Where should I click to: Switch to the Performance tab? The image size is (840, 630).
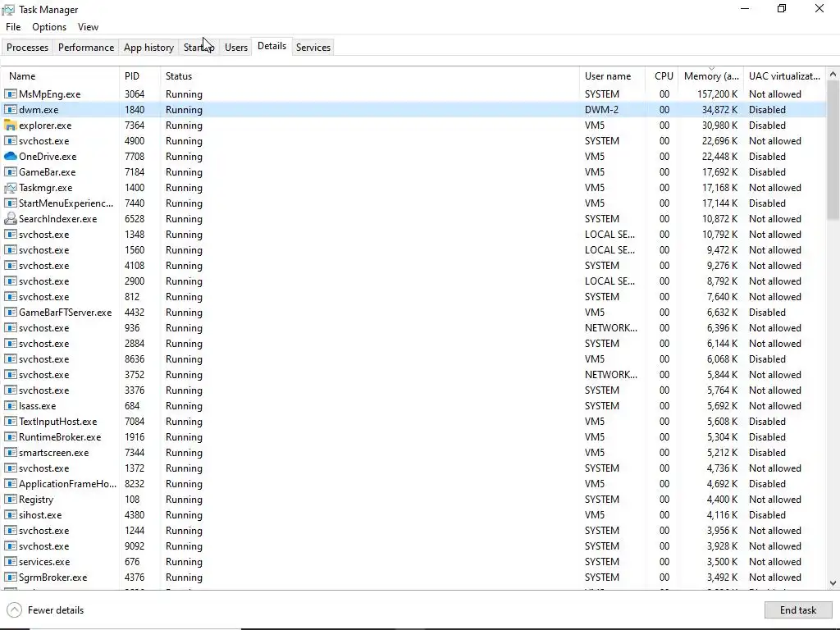[x=85, y=47]
